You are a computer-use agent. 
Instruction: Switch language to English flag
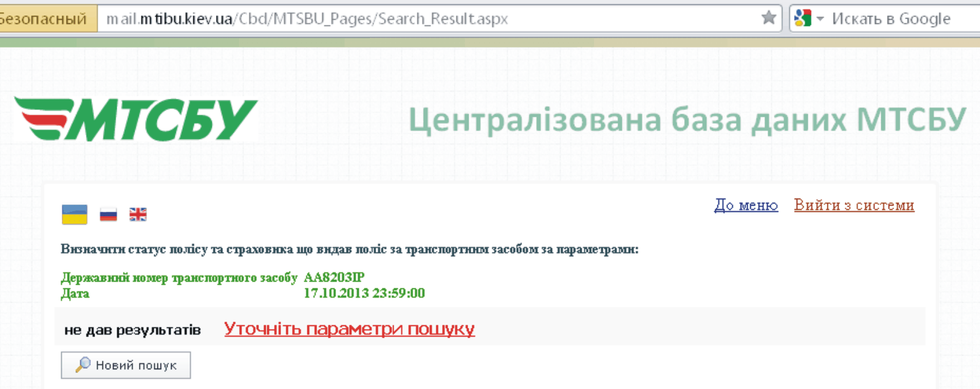pos(138,214)
